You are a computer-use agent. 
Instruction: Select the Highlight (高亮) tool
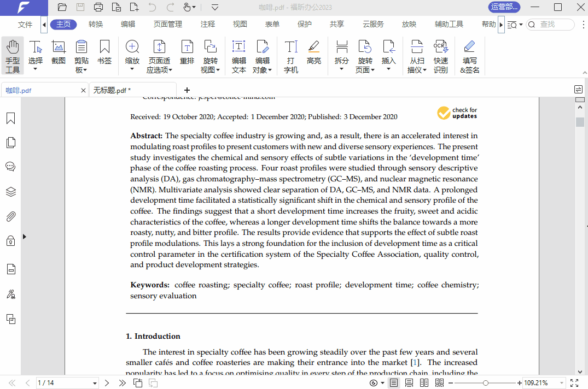313,52
